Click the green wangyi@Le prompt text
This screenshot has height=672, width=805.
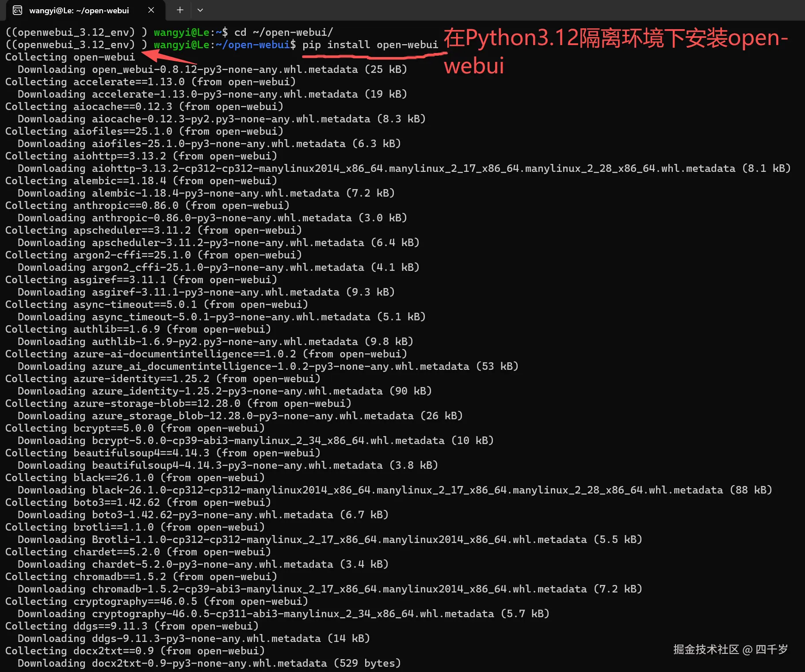pos(182,45)
